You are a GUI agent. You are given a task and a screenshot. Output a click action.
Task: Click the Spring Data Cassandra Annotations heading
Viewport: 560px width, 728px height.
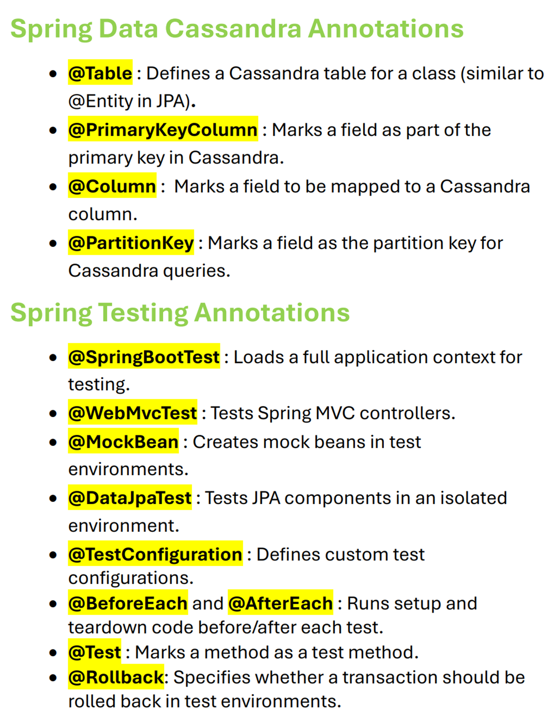coord(237,29)
